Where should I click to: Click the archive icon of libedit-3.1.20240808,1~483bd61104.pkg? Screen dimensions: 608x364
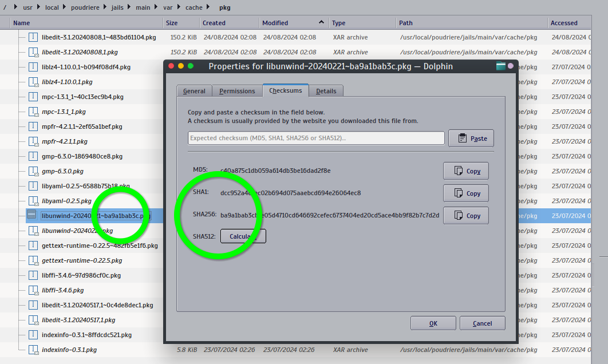[x=33, y=37]
